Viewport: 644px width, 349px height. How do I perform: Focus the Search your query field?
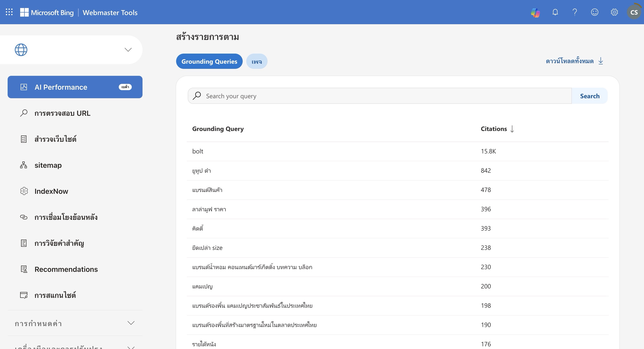[x=385, y=96]
